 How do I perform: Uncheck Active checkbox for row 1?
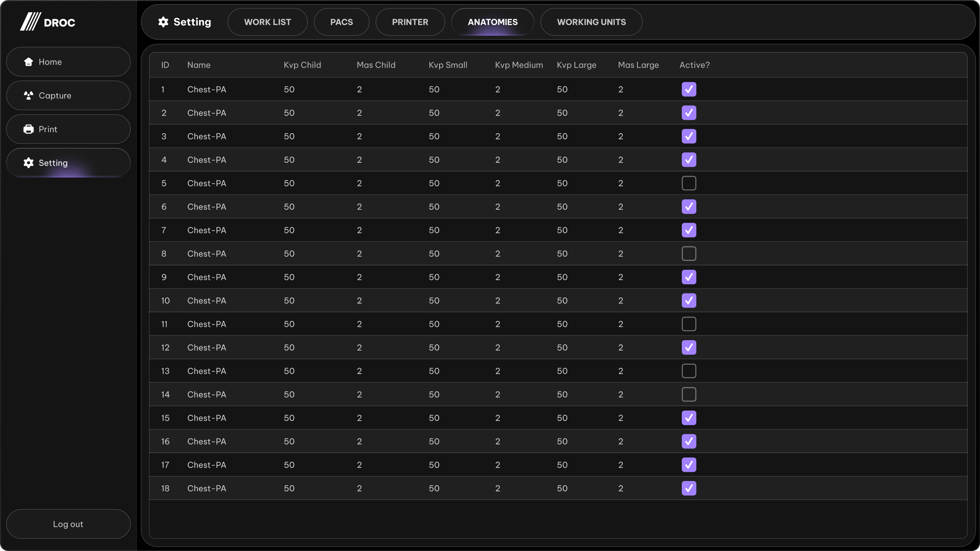coord(689,90)
